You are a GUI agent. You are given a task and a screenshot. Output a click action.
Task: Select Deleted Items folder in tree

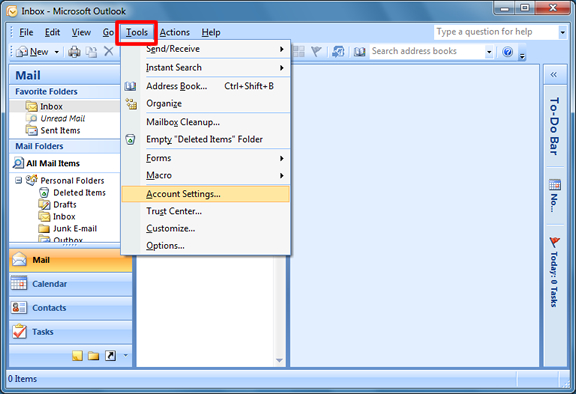coord(72,192)
